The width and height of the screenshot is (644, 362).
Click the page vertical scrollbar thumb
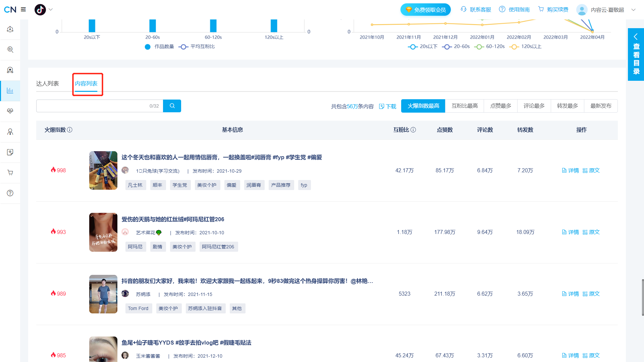point(643,297)
